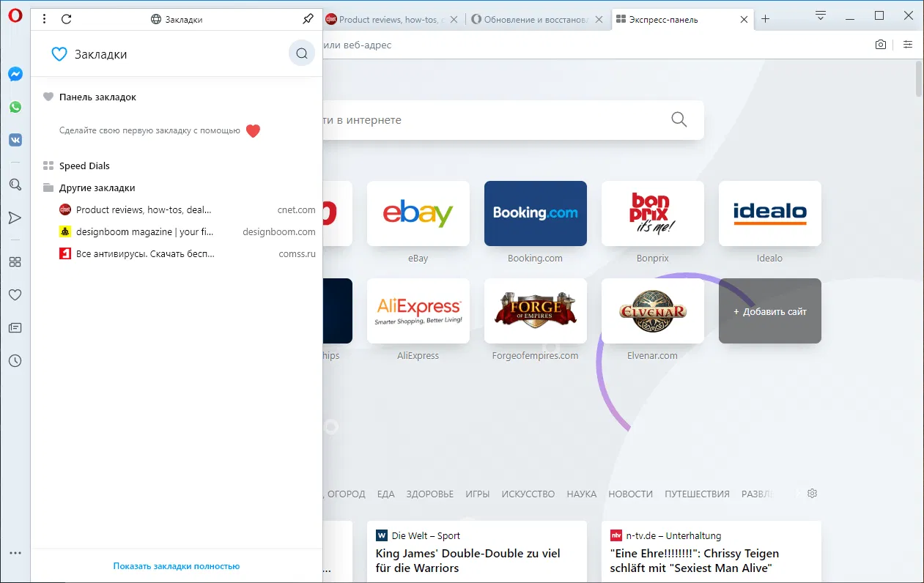Open the Elvenar speed dial tile
This screenshot has width=924, height=583.
tap(653, 311)
